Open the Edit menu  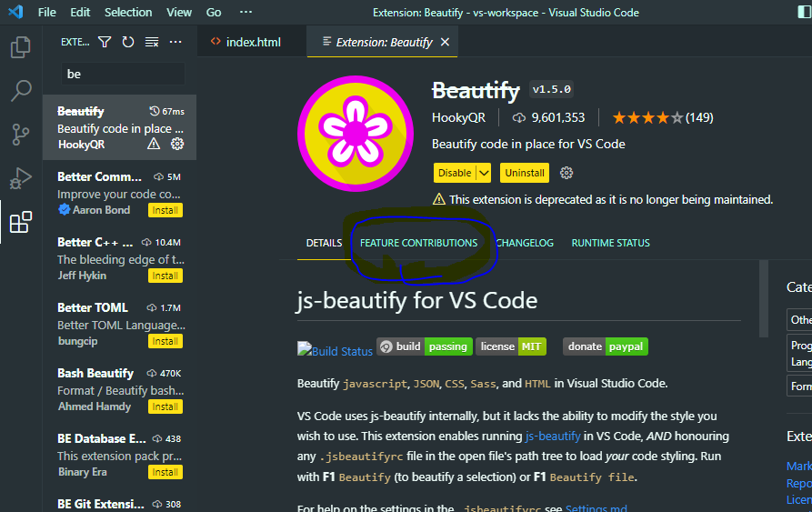[x=80, y=12]
